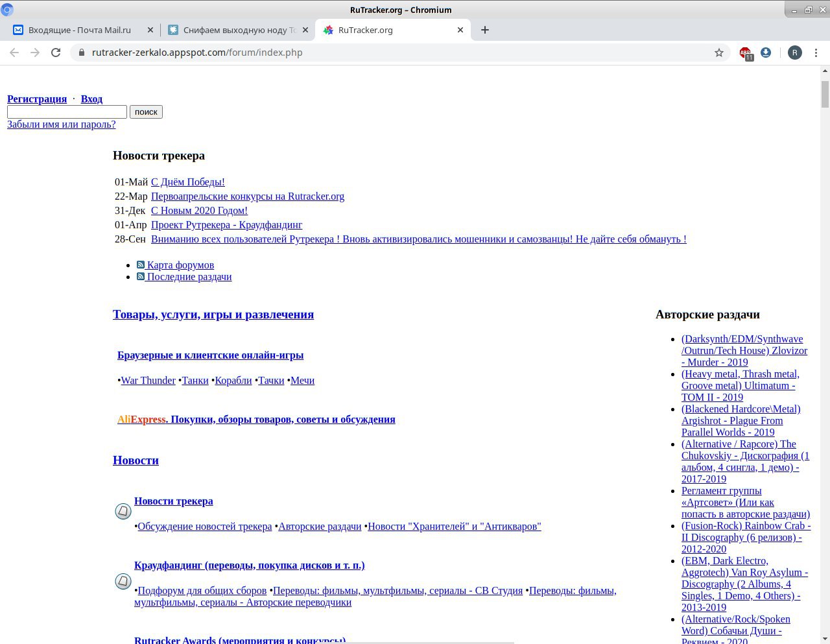This screenshot has width=830, height=644.
Task: Open Обсуждение новостей трекера subforum
Action: pos(204,527)
